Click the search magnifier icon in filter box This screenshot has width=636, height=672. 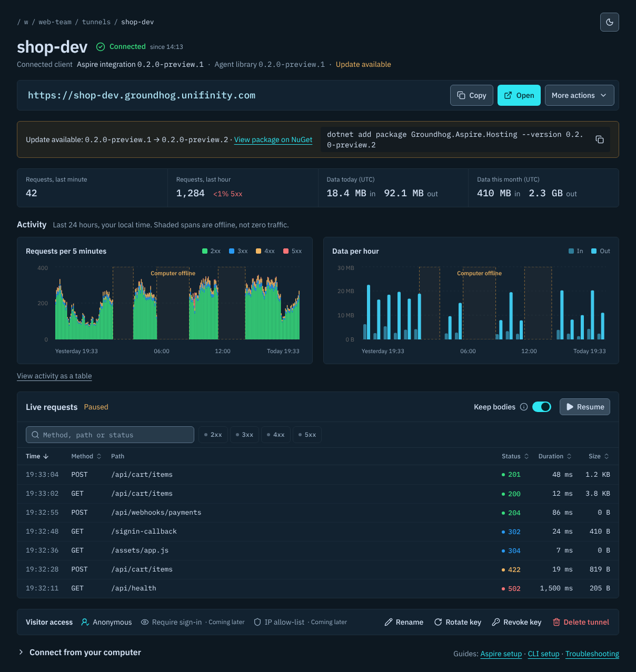pos(35,435)
